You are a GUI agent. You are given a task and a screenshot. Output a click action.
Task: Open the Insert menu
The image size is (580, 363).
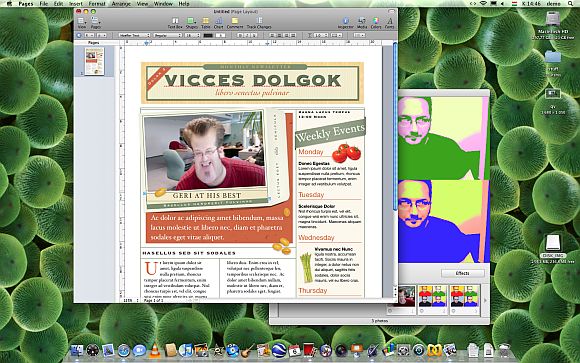(x=76, y=4)
